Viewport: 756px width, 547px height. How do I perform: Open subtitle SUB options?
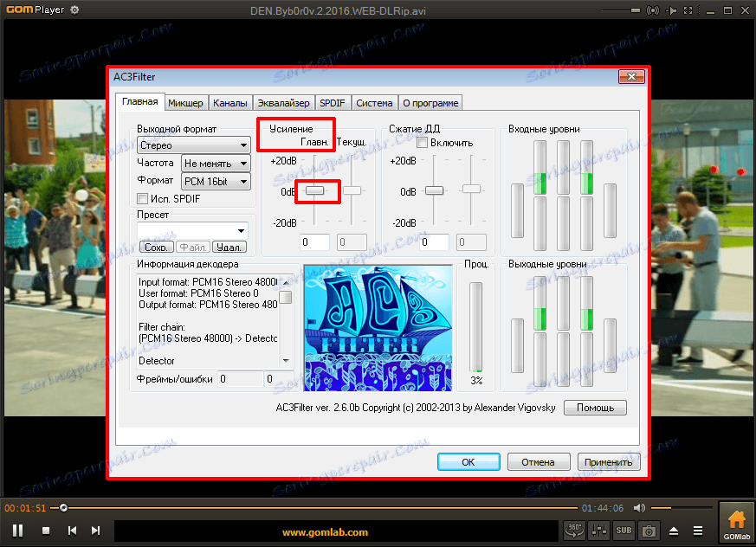624,531
